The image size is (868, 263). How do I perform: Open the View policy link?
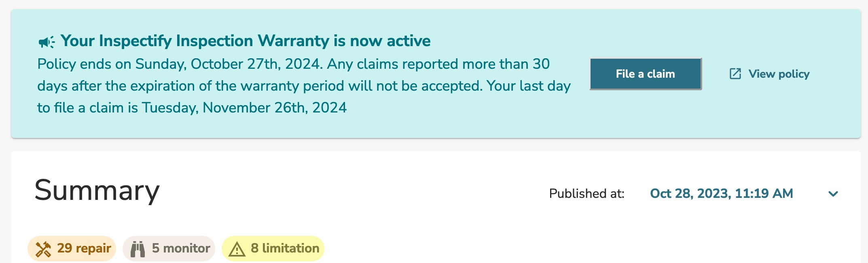(x=779, y=74)
